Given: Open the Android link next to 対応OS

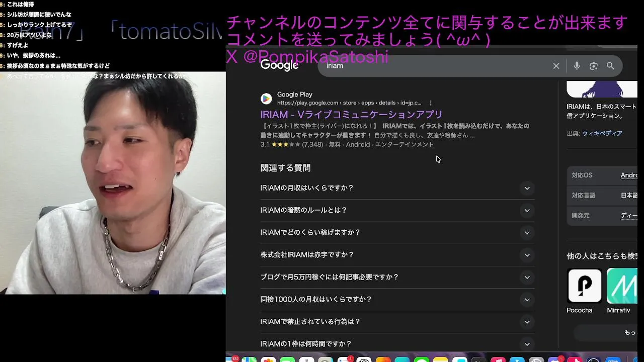Looking at the screenshot, I should (x=629, y=175).
